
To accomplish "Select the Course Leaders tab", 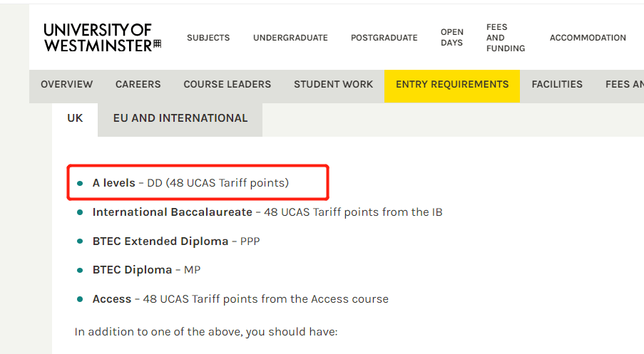I will [228, 85].
